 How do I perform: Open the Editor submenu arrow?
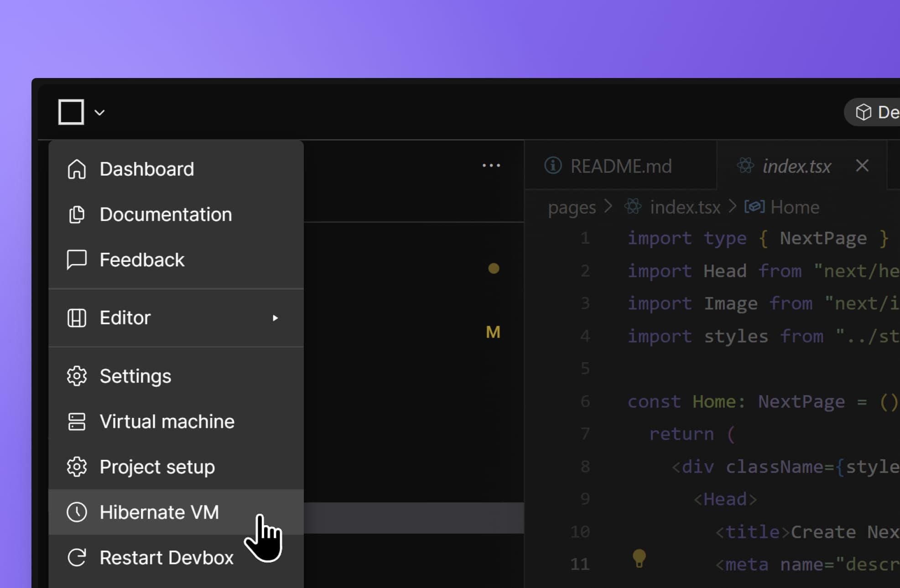click(x=276, y=318)
